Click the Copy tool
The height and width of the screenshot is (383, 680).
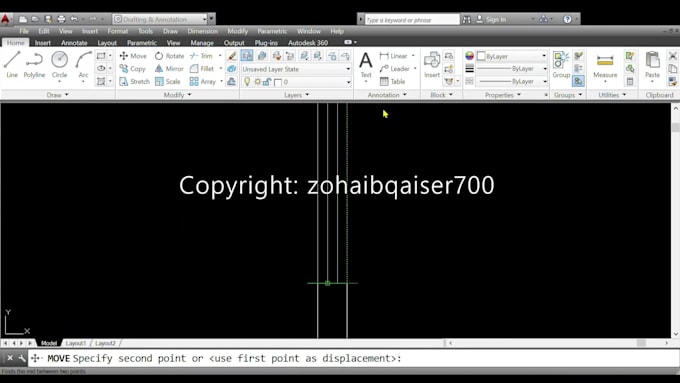click(132, 69)
